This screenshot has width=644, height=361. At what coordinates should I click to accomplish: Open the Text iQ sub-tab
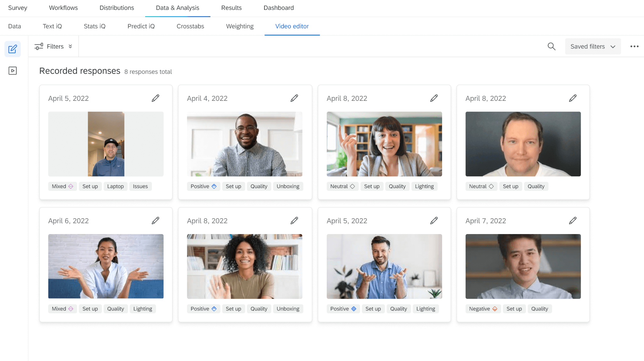52,26
